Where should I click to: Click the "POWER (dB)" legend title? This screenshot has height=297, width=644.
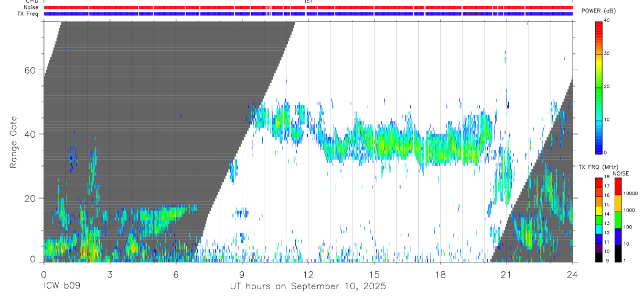tap(598, 10)
